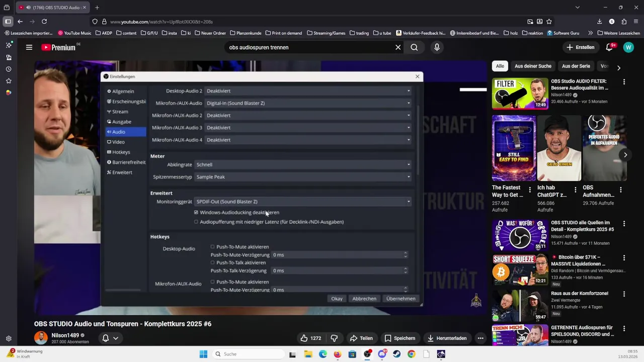The image size is (644, 362).
Task: Open OBS Studio AUDIO FILTER video thumbnail
Action: (x=520, y=93)
